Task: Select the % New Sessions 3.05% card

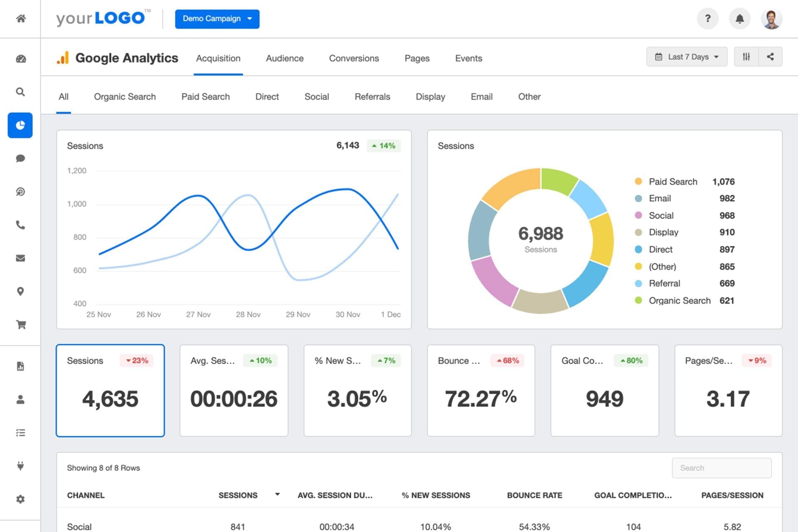Action: point(357,391)
